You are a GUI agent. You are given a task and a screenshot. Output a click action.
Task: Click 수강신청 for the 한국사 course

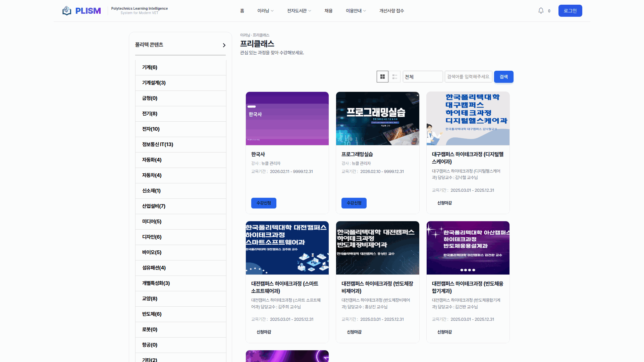coord(264,203)
